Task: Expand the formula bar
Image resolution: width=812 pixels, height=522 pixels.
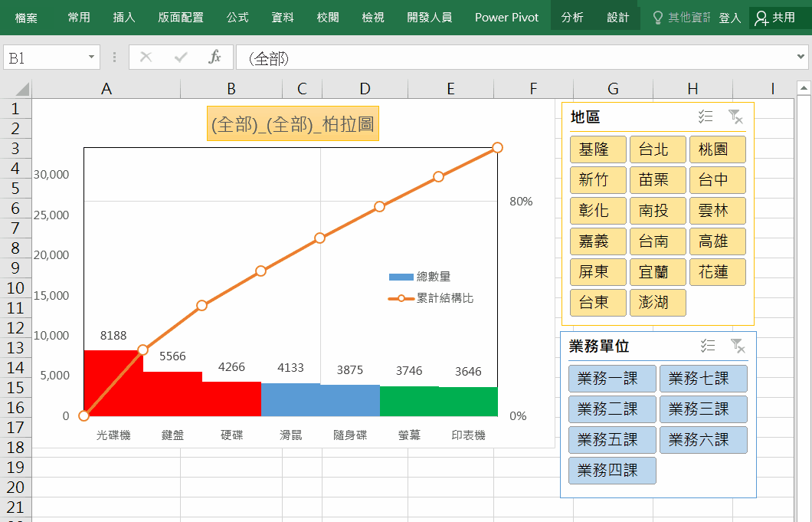Action: (x=801, y=57)
